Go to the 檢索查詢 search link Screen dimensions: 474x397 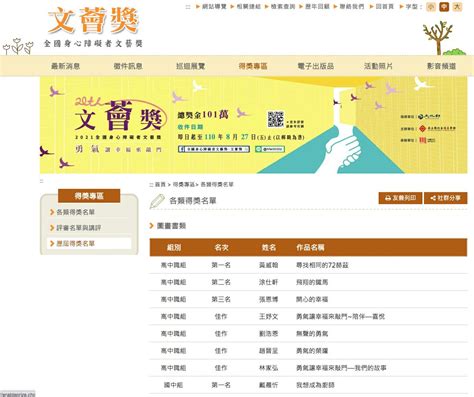[283, 6]
